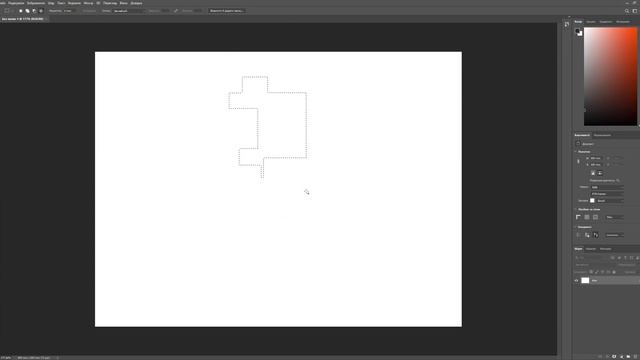Click the Select and Mask button
This screenshot has height=360, width=640.
tap(227, 11)
